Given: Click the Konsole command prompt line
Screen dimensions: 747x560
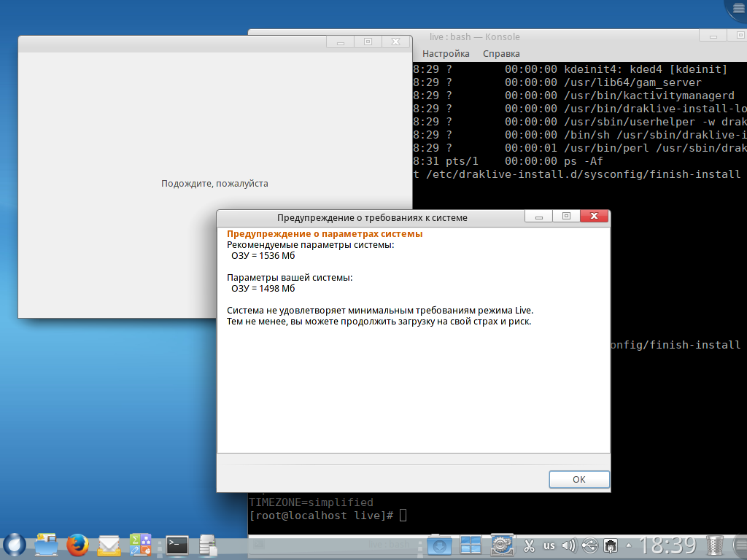Looking at the screenshot, I should click(328, 516).
